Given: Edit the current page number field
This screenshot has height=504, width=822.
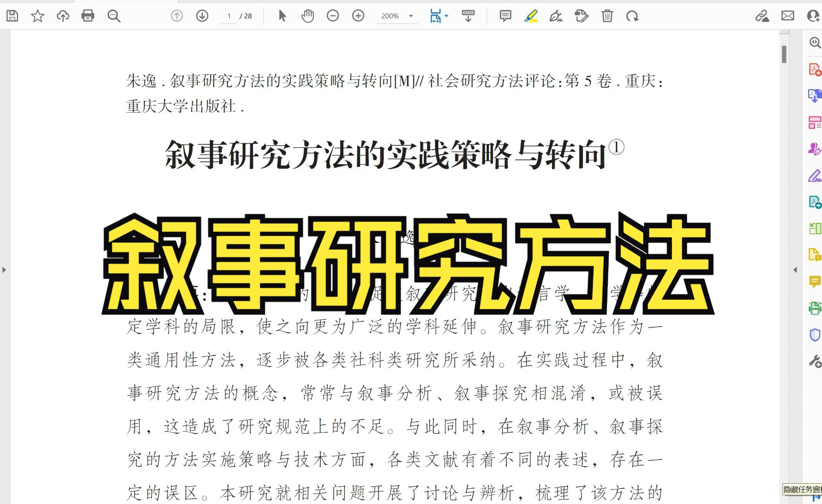Looking at the screenshot, I should pos(229,16).
